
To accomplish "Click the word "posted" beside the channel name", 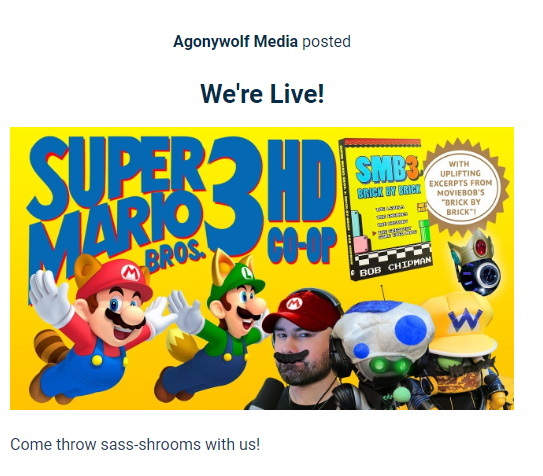I will click(326, 42).
